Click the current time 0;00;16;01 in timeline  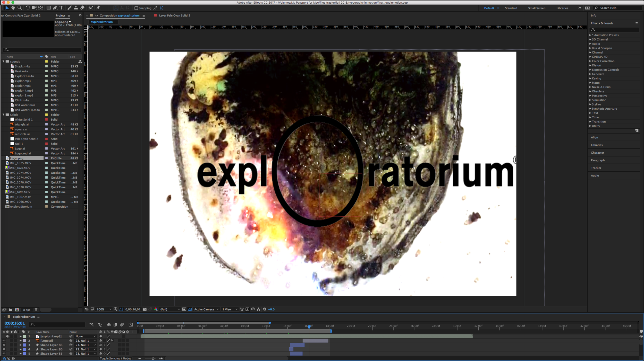[x=15, y=323]
